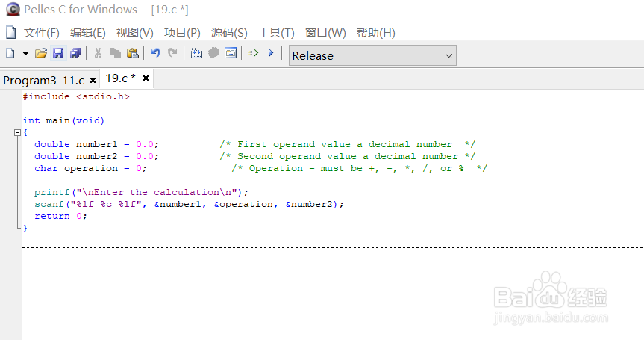Viewport: 644px width, 340px height.
Task: Open the 文件(F) menu
Action: point(42,32)
